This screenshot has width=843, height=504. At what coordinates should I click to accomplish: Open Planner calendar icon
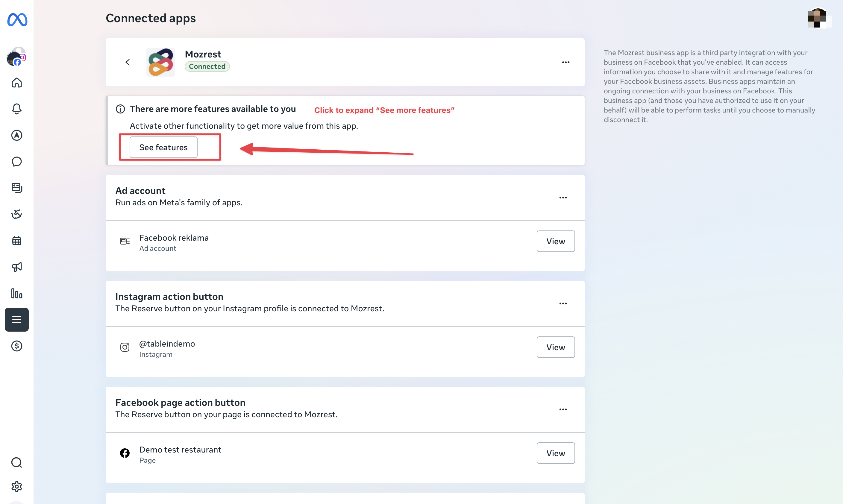point(17,240)
